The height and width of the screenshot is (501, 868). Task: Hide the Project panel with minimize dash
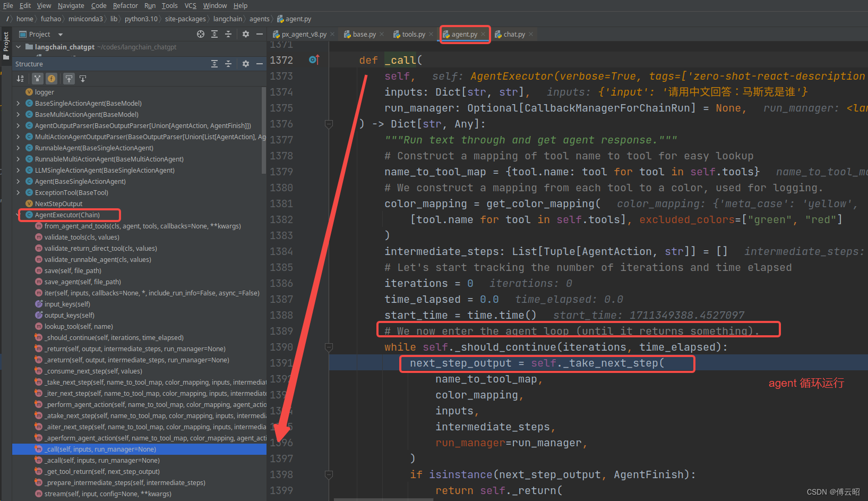click(260, 34)
